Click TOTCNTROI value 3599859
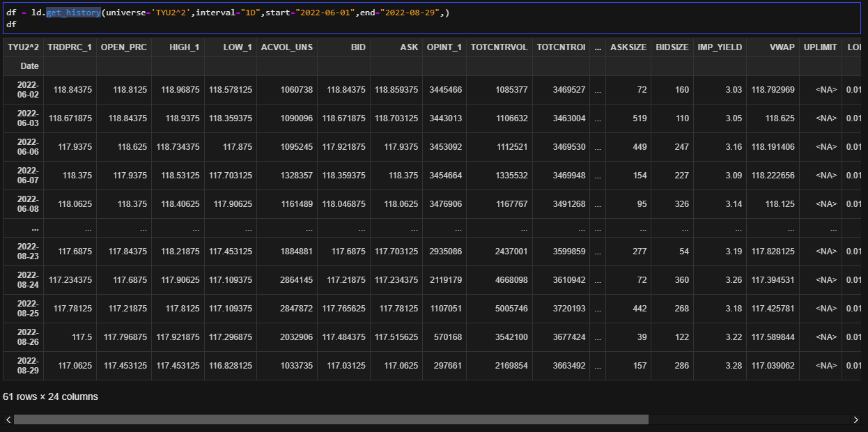The height and width of the screenshot is (432, 868). (x=568, y=252)
